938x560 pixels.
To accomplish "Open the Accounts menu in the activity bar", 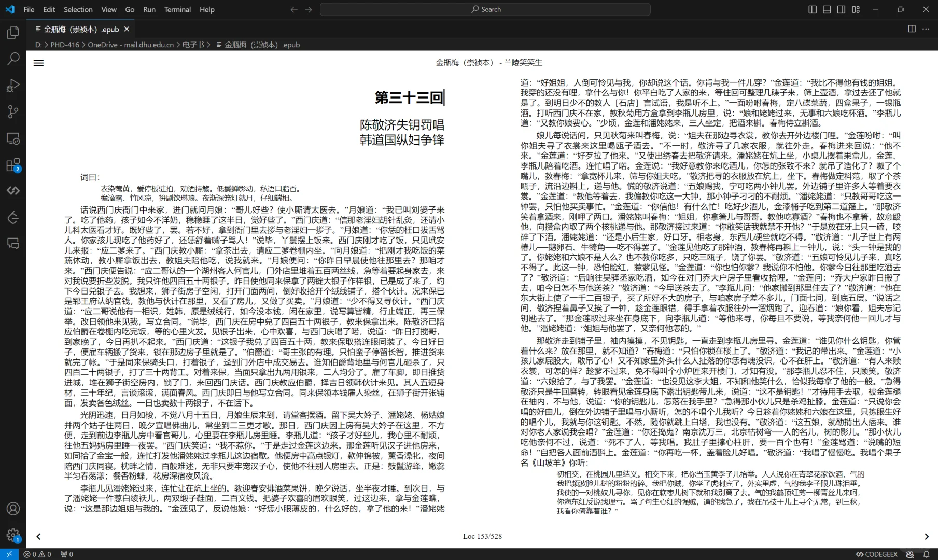I will point(13,509).
